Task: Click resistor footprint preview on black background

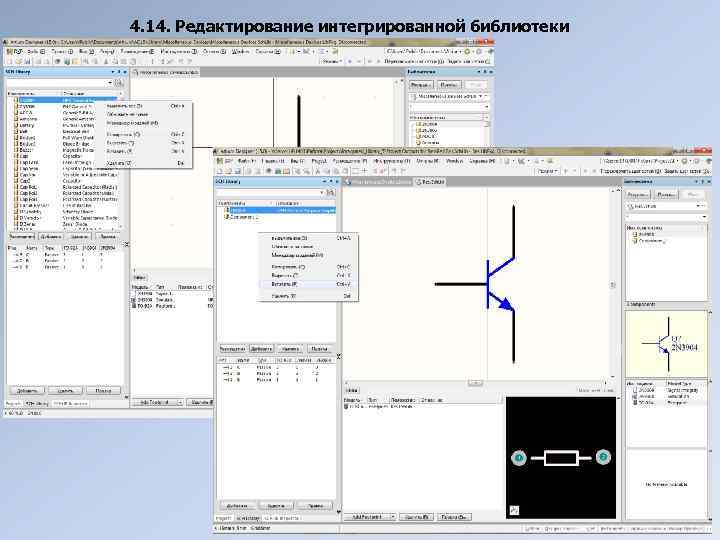Action: click(x=561, y=458)
